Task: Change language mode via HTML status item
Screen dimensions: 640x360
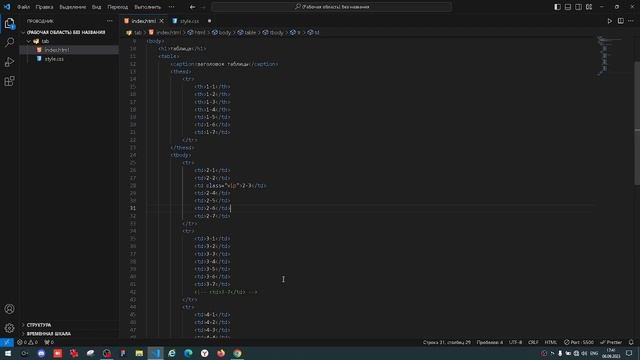Action: tap(551, 342)
